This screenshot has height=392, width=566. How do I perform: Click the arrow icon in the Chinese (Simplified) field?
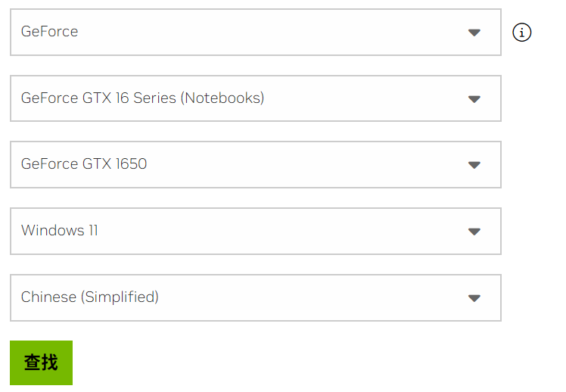(474, 298)
